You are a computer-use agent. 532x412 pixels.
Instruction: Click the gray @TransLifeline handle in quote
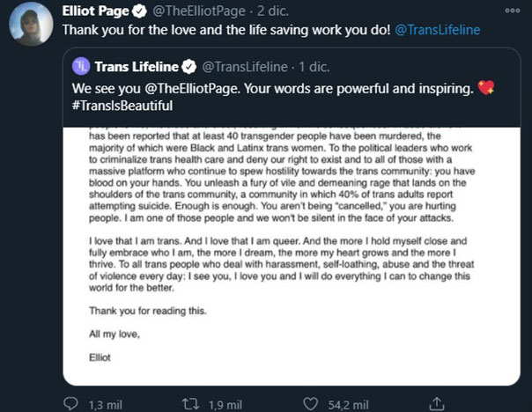click(x=245, y=66)
